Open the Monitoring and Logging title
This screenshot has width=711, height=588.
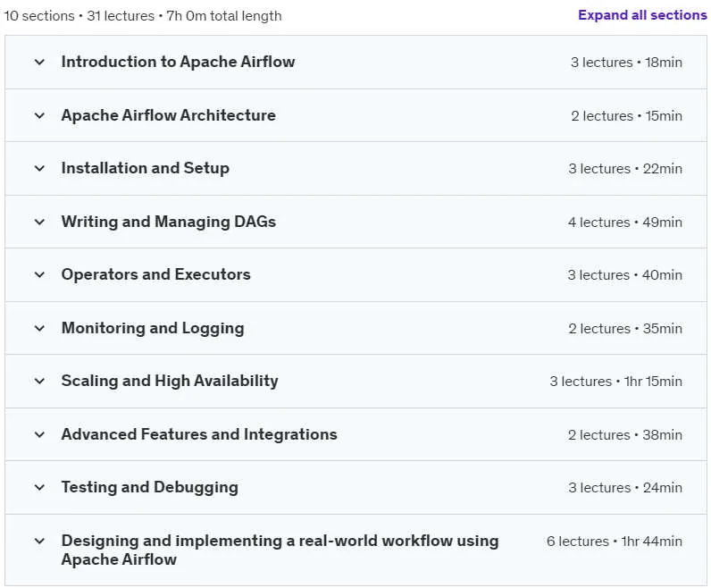coord(153,328)
